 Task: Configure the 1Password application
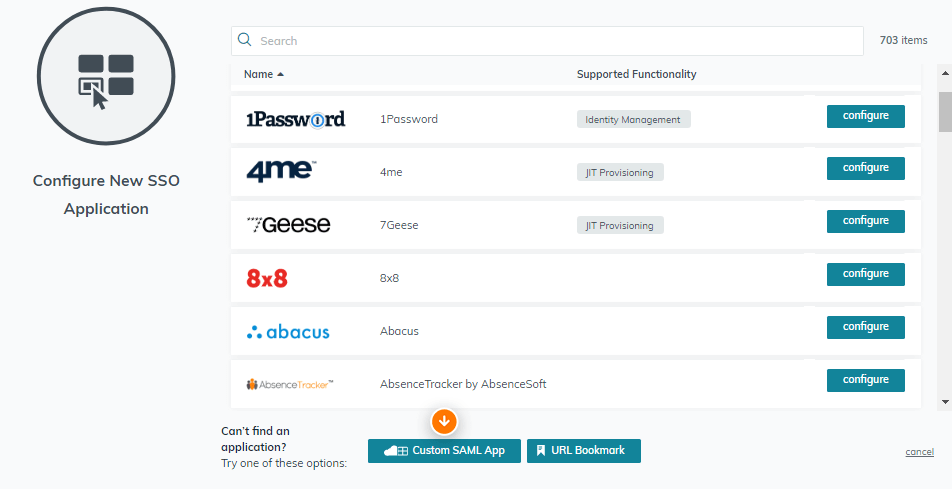(x=866, y=116)
